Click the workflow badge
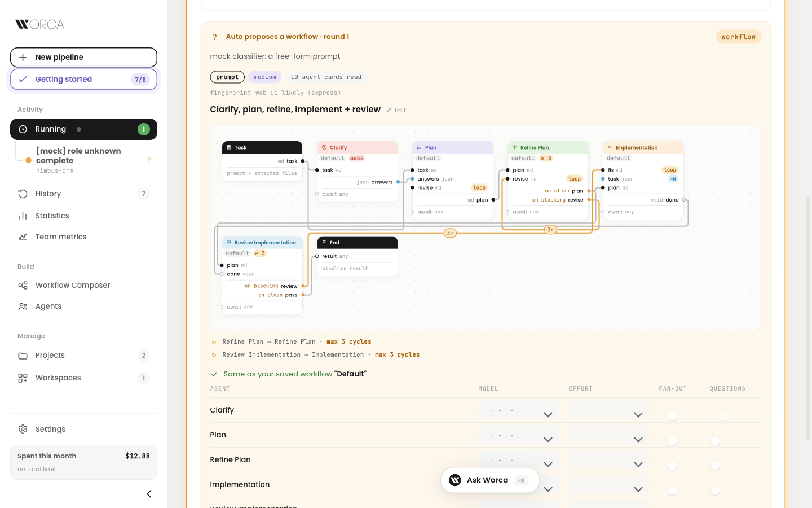Image resolution: width=812 pixels, height=508 pixels. coord(739,37)
